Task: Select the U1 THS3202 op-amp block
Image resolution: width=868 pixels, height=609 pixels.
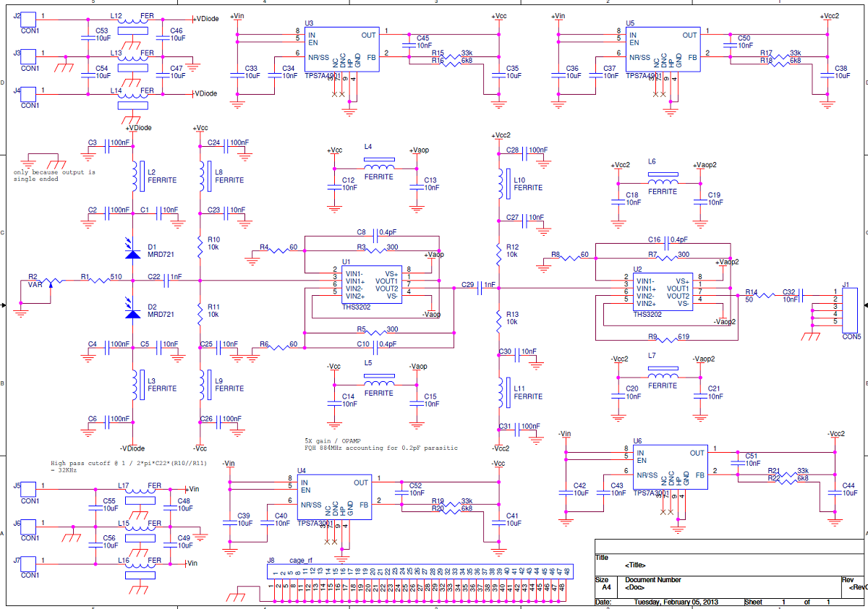Action: [372, 284]
